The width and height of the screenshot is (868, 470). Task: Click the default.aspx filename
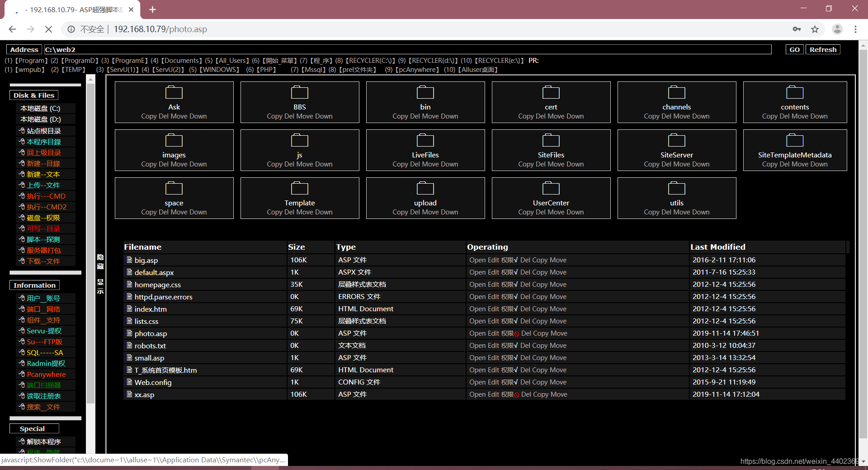[x=154, y=272]
